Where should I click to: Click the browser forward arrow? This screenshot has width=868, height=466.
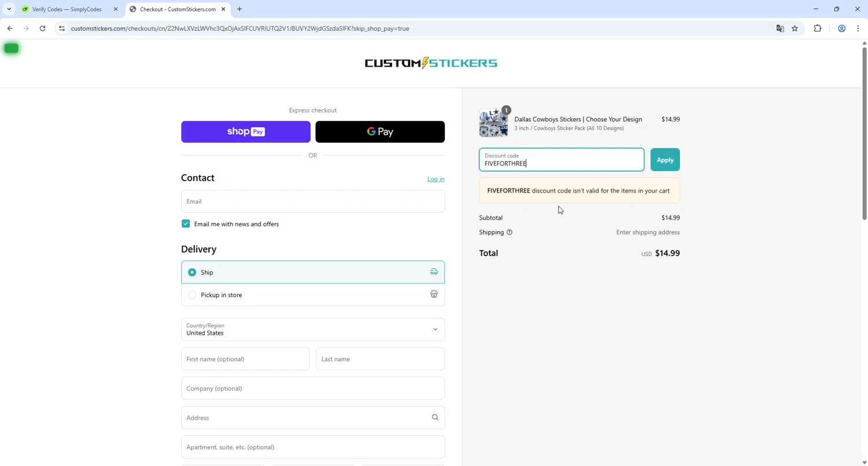26,28
